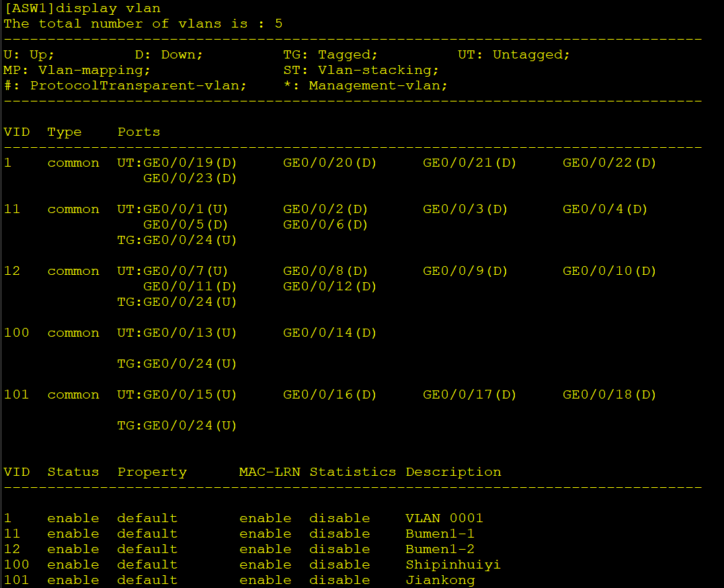The image size is (724, 588).
Task: Click port GE0/0/10(D)
Action: [x=610, y=271]
